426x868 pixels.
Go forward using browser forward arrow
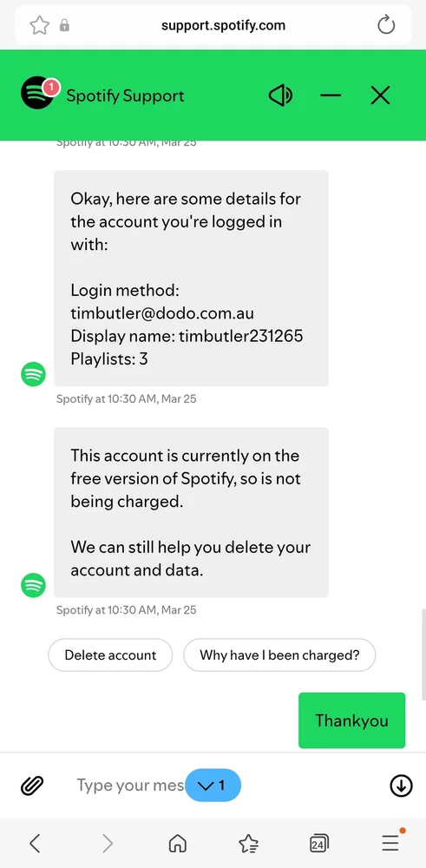click(108, 843)
